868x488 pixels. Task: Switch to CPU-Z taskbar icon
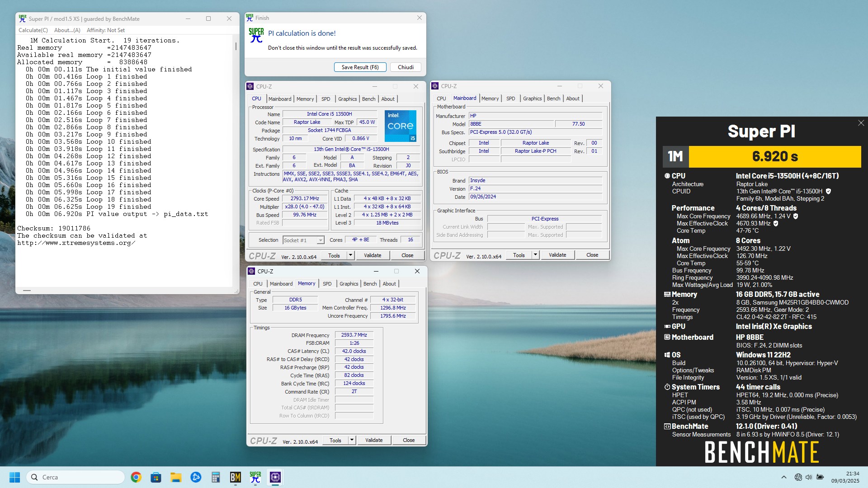point(275,477)
